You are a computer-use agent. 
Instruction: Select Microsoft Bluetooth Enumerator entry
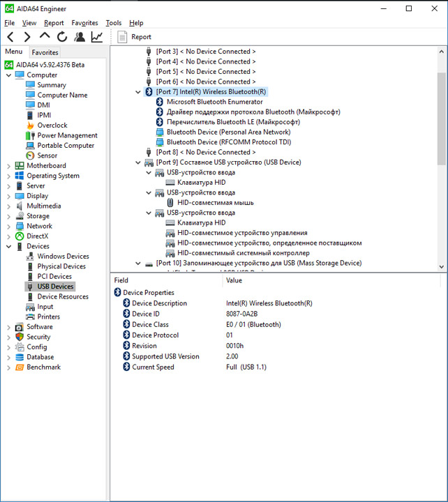(x=215, y=102)
